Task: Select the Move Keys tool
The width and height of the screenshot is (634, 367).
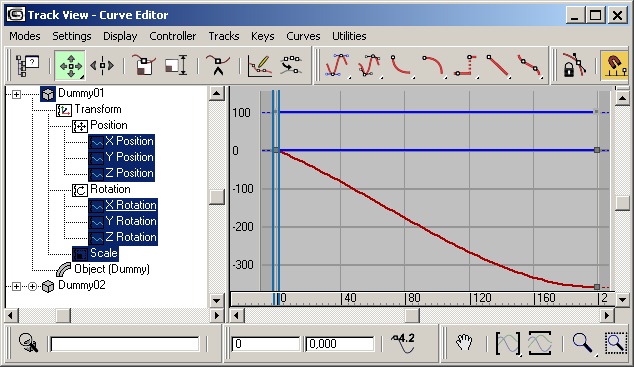Action: point(70,65)
